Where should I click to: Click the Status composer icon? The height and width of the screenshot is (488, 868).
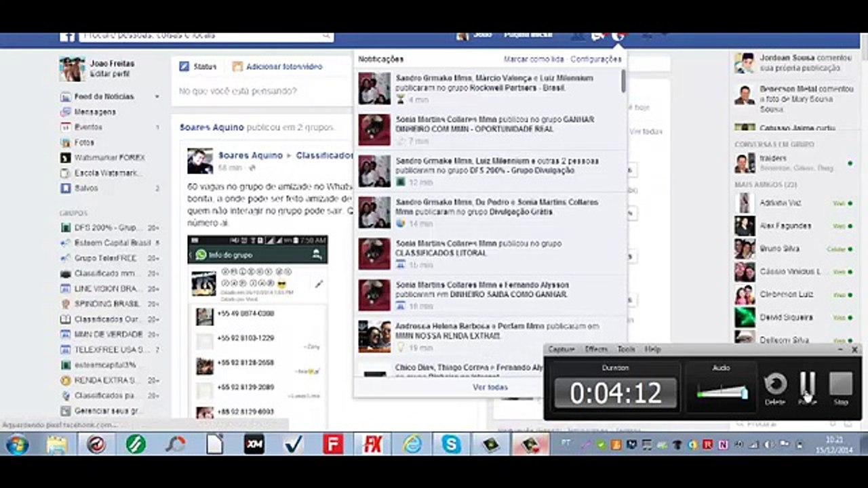point(184,66)
